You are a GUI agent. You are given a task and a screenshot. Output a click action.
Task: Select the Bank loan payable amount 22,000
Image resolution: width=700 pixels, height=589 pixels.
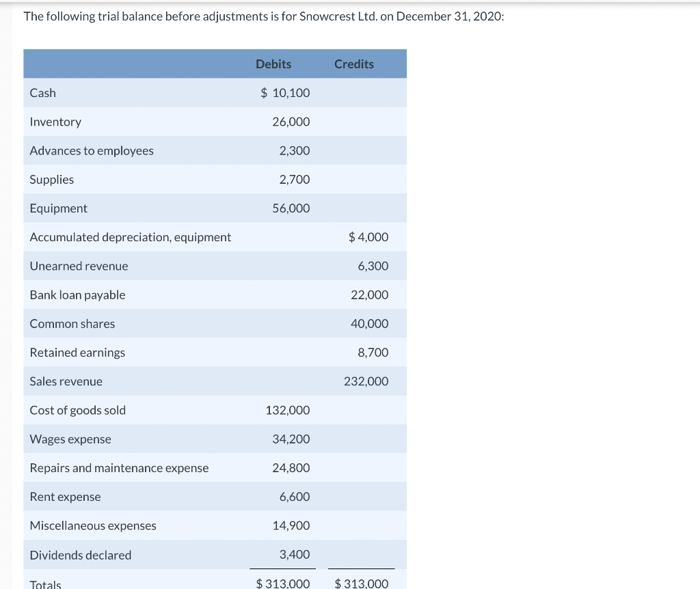click(370, 295)
